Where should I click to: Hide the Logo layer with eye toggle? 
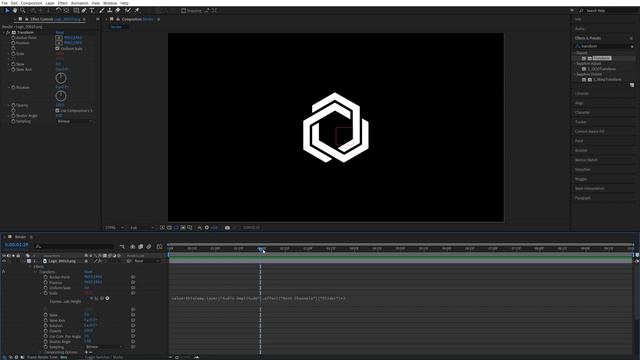click(4, 261)
